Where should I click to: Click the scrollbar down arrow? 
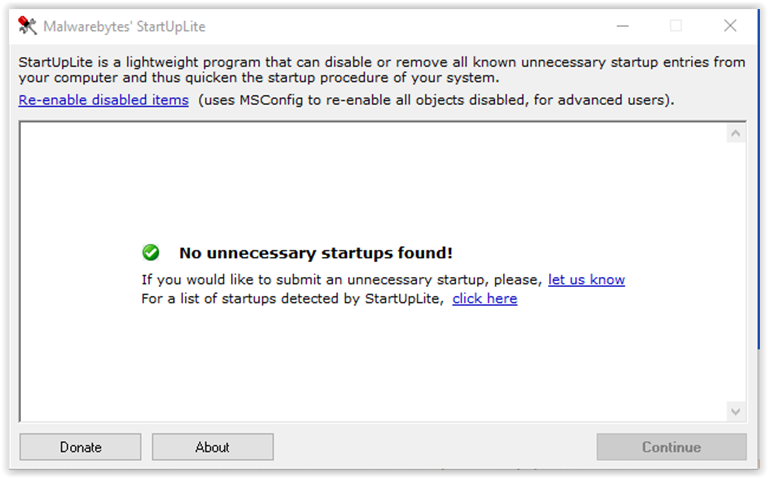click(736, 411)
